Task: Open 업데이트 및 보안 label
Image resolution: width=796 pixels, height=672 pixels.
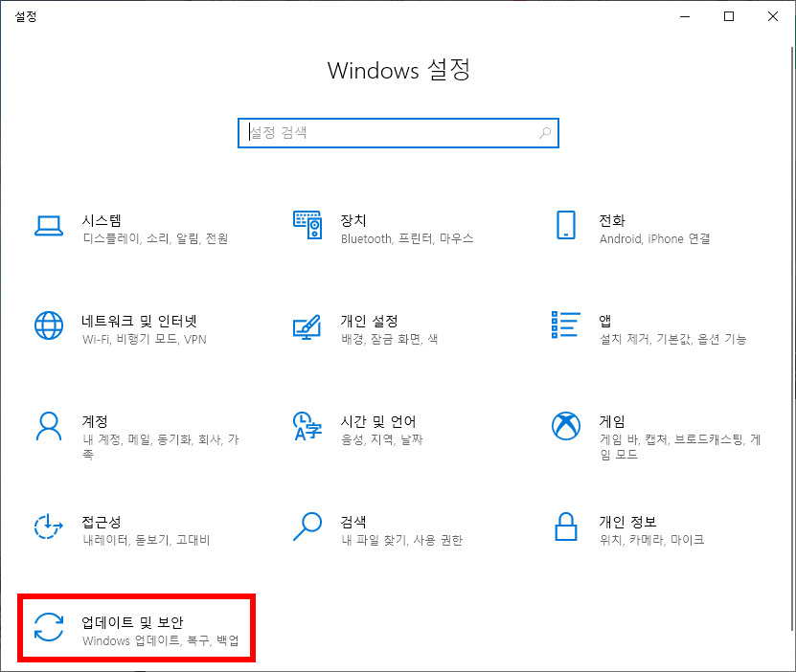Action: click(x=132, y=622)
